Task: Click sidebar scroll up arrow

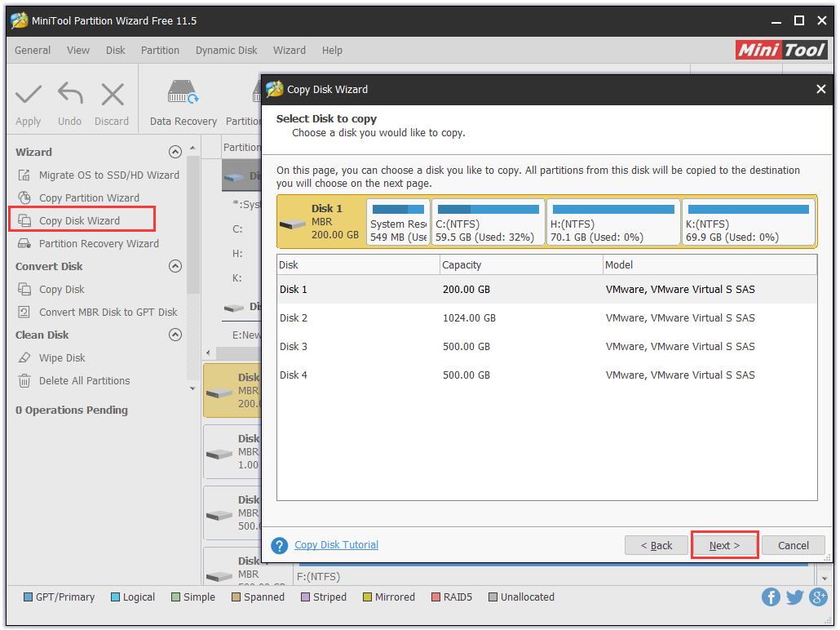Action: (x=192, y=149)
